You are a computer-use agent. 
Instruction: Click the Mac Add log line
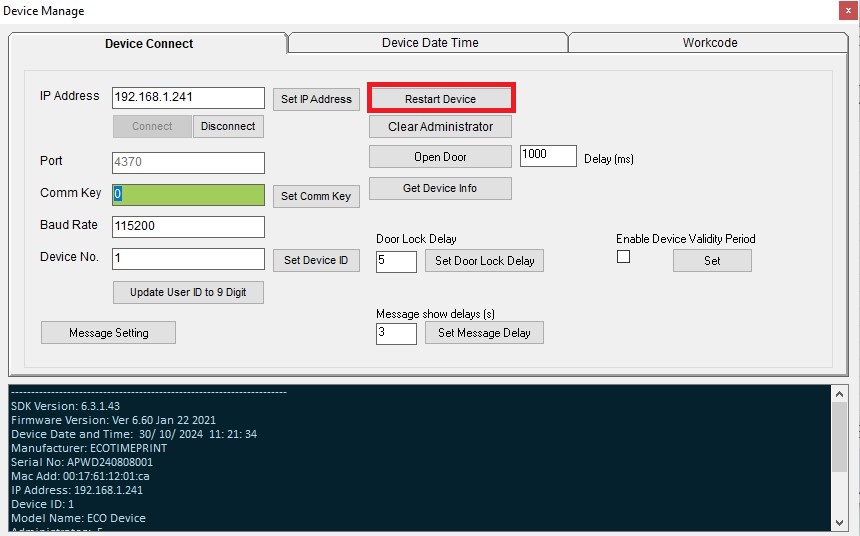pos(80,476)
